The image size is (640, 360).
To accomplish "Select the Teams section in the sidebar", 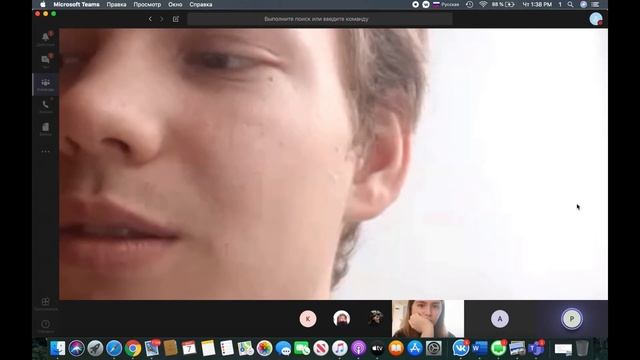I will (45, 84).
